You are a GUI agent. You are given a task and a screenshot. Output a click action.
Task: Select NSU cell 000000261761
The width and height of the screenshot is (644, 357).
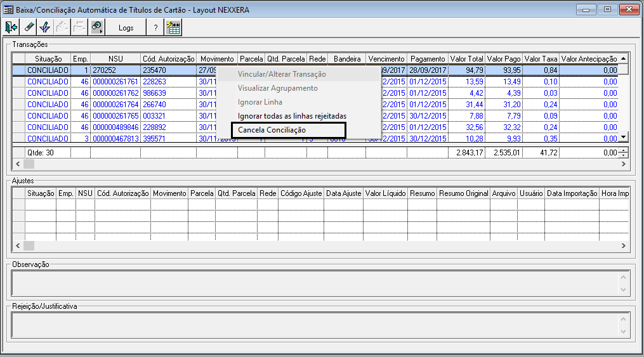[x=115, y=82]
